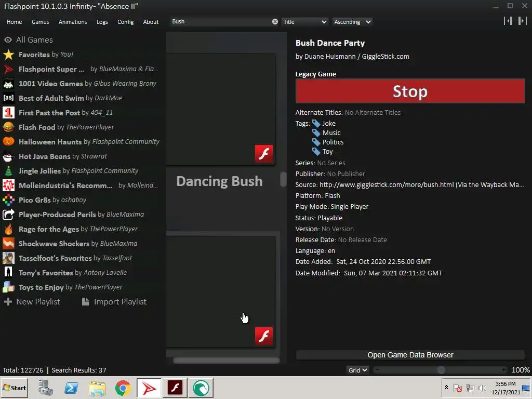Select Best of Adult Swim [as] icon
The width and height of the screenshot is (532, 399).
8,98
